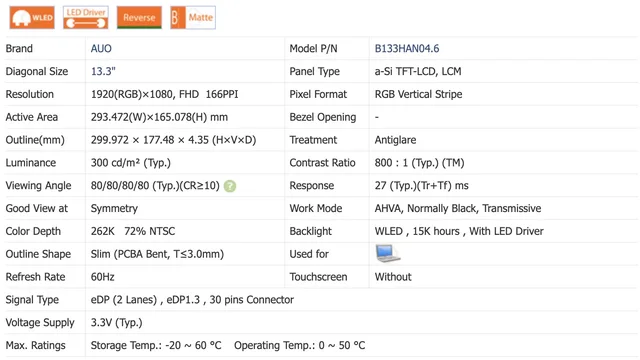
Task: Click the green viewing angle help icon
Action: [230, 186]
